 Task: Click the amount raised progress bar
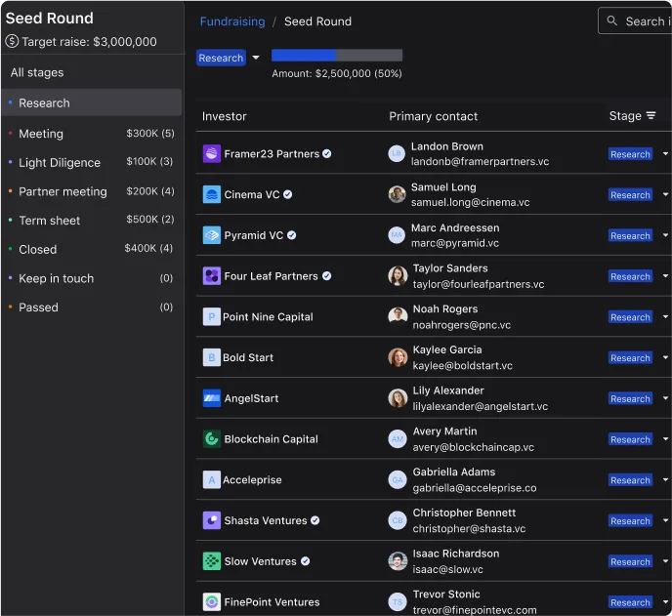336,56
